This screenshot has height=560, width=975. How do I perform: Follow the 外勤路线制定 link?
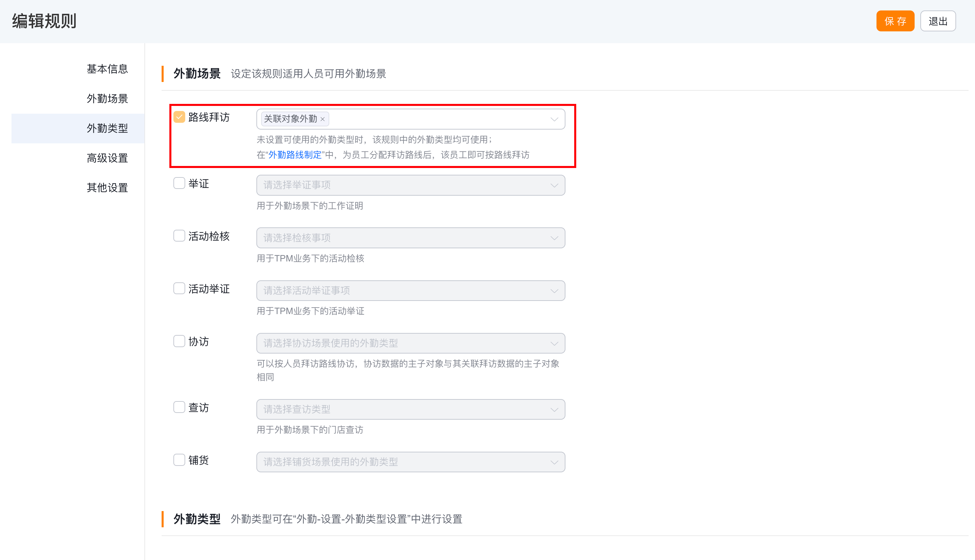tap(295, 155)
